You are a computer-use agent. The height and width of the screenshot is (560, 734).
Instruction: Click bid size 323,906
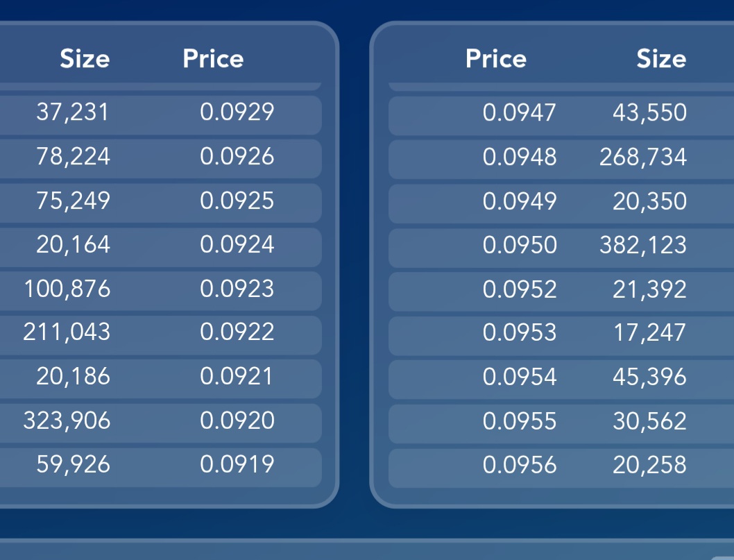pos(67,421)
